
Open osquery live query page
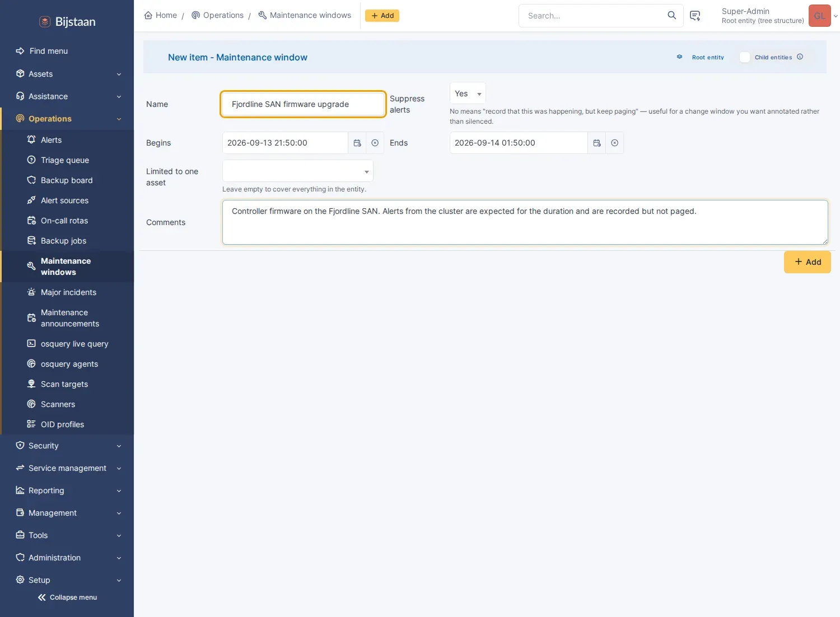(74, 344)
